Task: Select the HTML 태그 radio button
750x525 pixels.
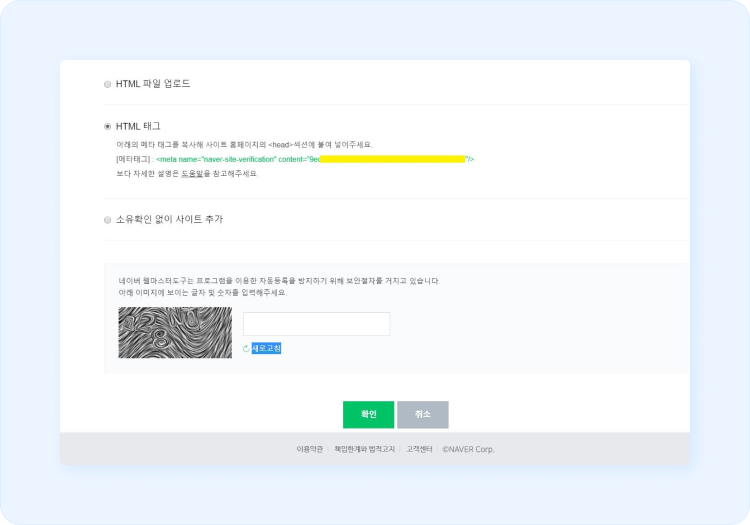Action: 108,127
